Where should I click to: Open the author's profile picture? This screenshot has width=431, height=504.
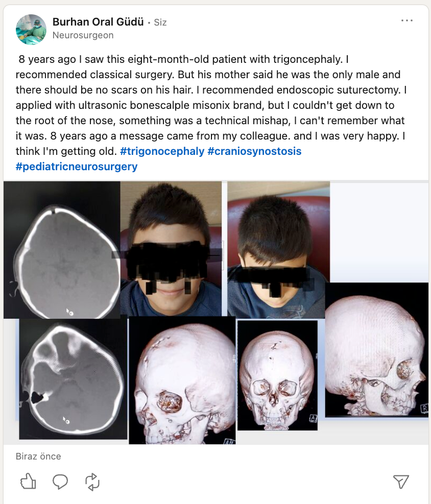point(31,29)
